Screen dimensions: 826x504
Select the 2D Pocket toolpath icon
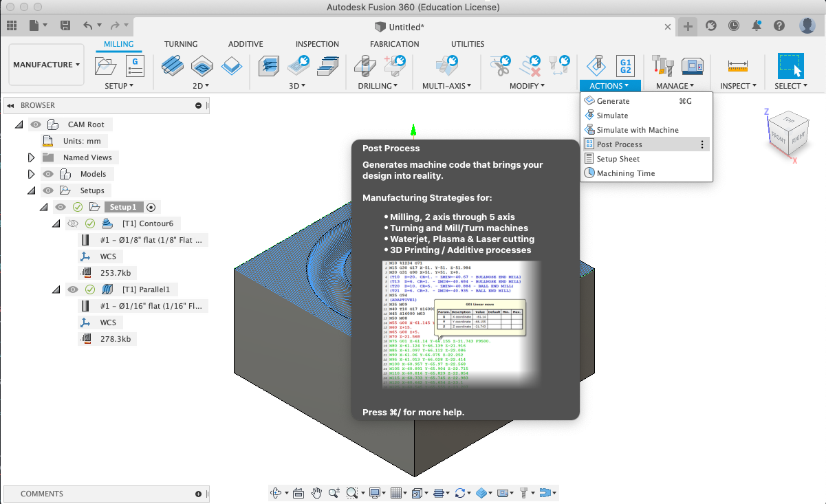(x=202, y=66)
